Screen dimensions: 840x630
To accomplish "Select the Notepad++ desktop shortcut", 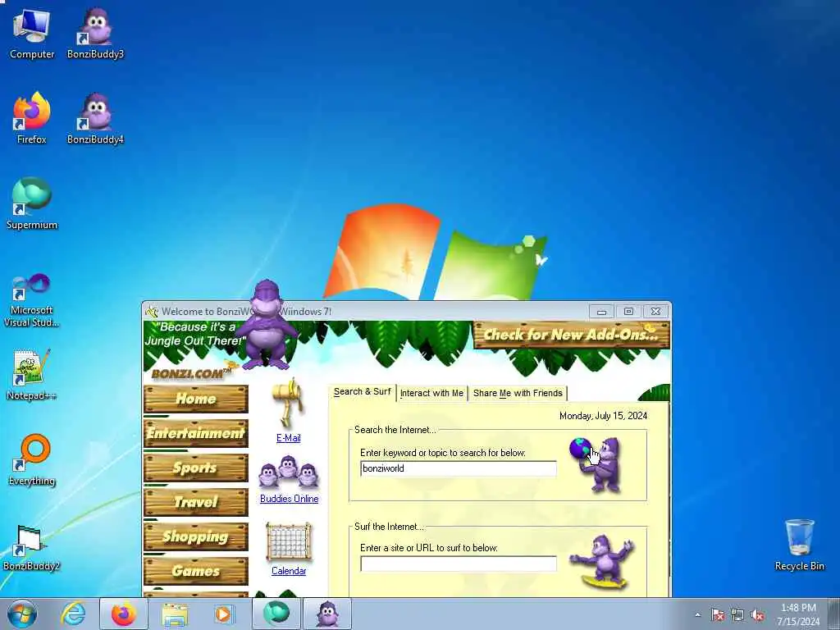I will click(x=32, y=375).
